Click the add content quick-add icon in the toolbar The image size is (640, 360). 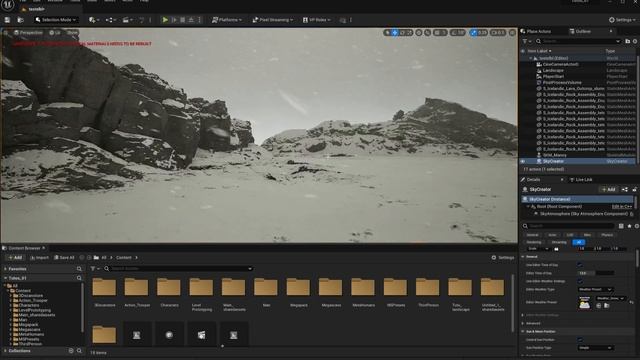pyautogui.click(x=93, y=20)
